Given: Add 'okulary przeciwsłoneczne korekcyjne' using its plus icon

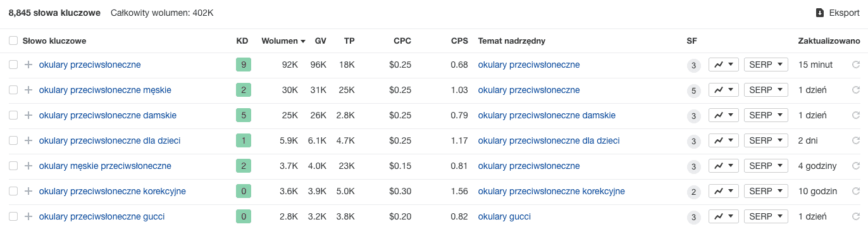Looking at the screenshot, I should point(28,191).
